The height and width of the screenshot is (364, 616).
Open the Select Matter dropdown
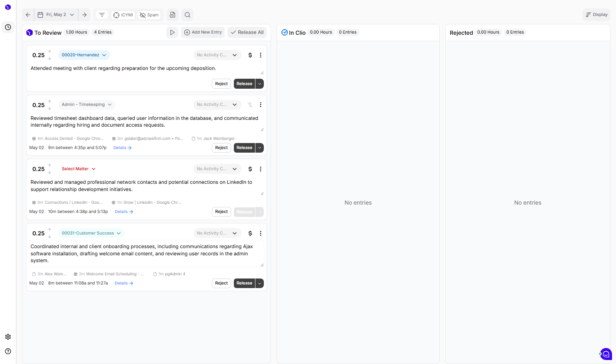79,169
